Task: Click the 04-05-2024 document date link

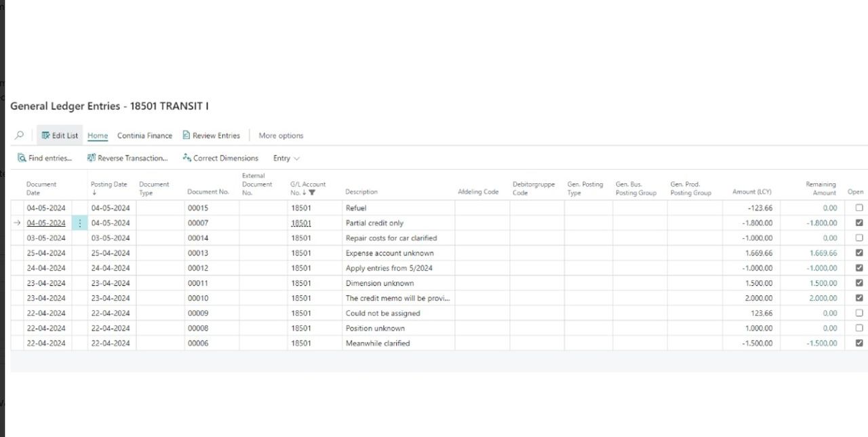Action: point(46,223)
